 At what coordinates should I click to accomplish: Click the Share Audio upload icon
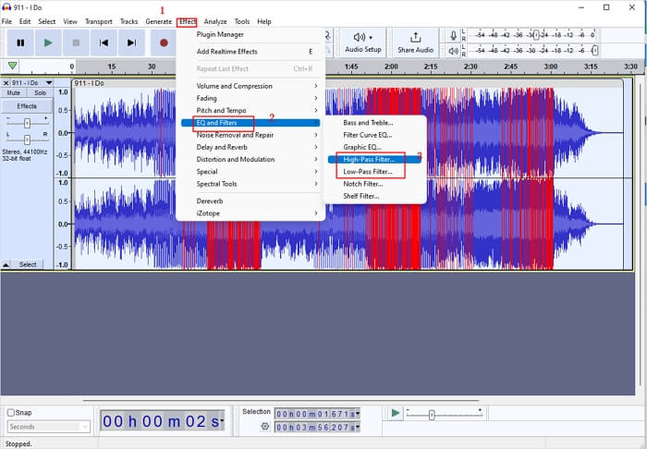coord(415,37)
